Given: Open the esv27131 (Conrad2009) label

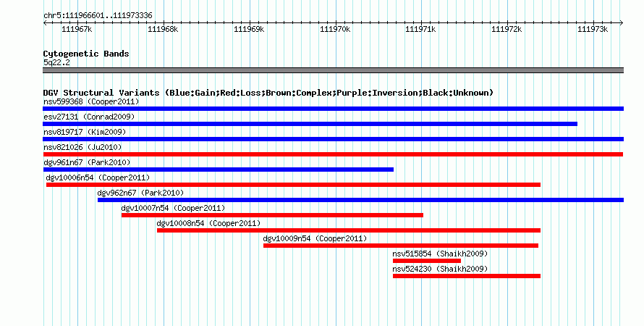Looking at the screenshot, I should pyautogui.click(x=89, y=117).
